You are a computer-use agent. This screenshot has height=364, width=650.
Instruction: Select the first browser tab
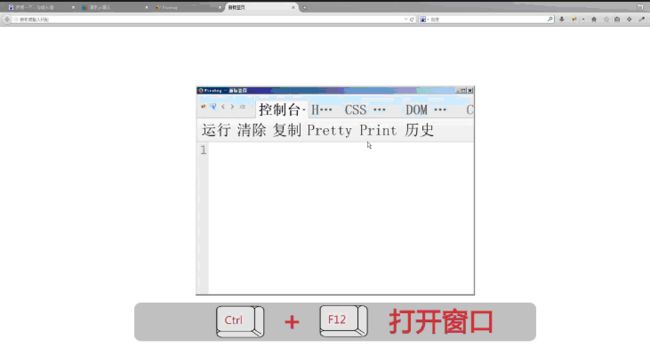pyautogui.click(x=41, y=7)
